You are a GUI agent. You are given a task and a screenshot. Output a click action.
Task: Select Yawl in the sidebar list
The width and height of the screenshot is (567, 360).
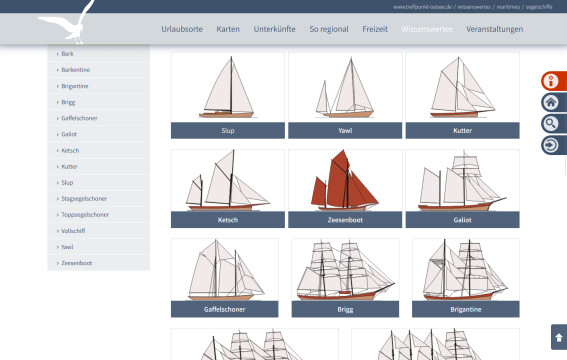[99, 247]
